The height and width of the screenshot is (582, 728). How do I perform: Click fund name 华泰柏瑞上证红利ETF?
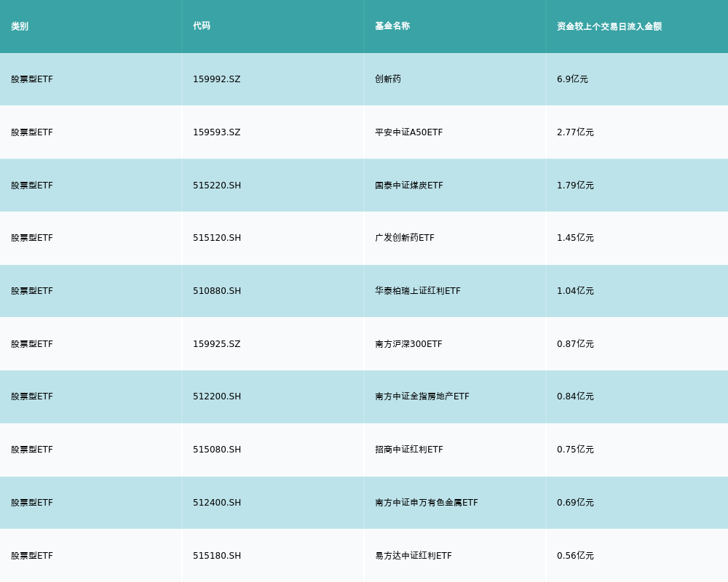418,291
